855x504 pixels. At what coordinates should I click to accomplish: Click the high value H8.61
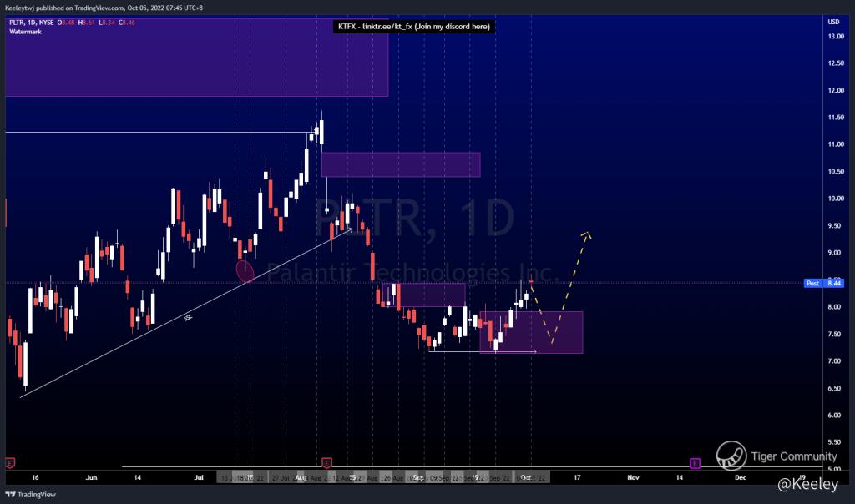pos(86,23)
